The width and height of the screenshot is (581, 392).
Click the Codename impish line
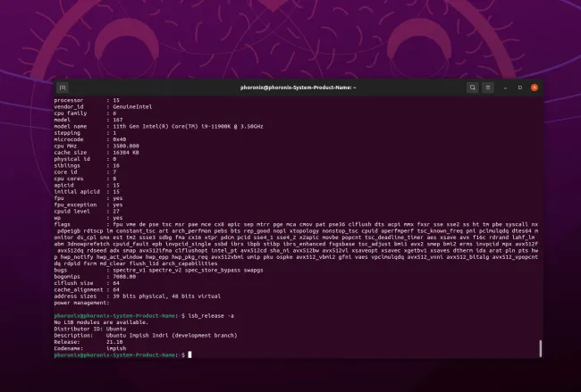(x=91, y=348)
